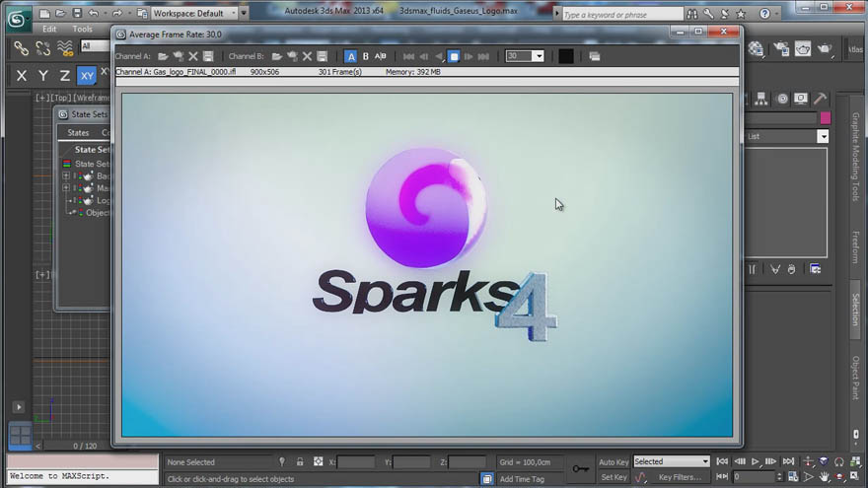Close Channel A with the X icon
Screen dimensions: 868x488
pyautogui.click(x=193, y=56)
